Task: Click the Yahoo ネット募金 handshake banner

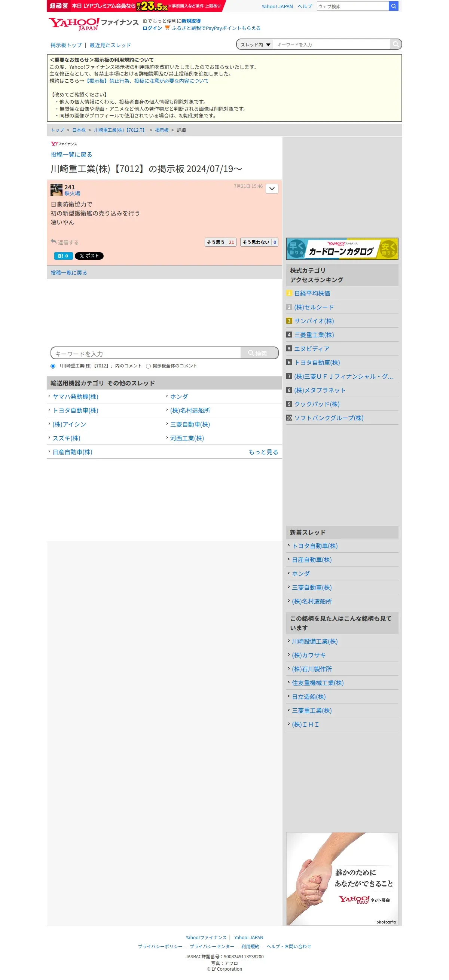Action: click(342, 879)
